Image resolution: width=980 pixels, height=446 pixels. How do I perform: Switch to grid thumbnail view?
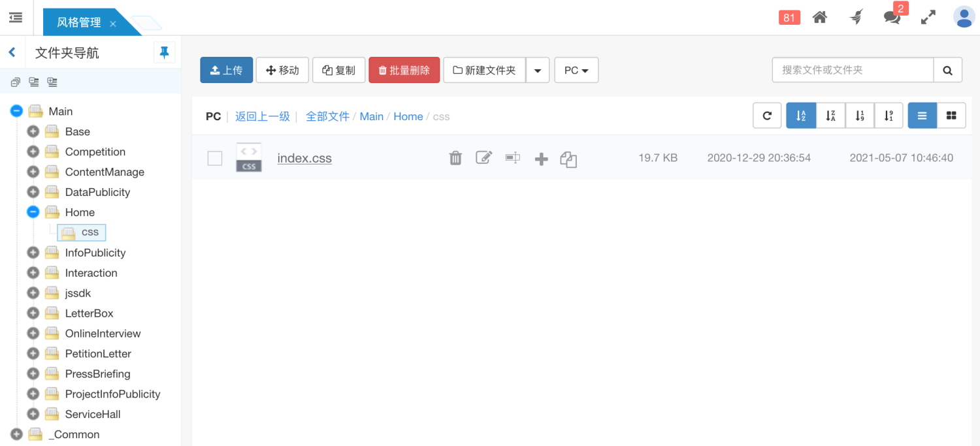click(x=951, y=115)
